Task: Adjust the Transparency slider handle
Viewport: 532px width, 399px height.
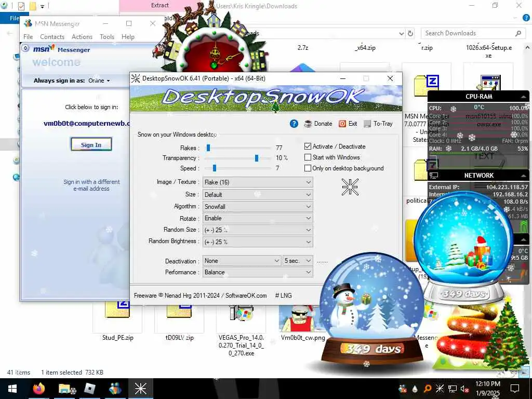Action: click(257, 158)
